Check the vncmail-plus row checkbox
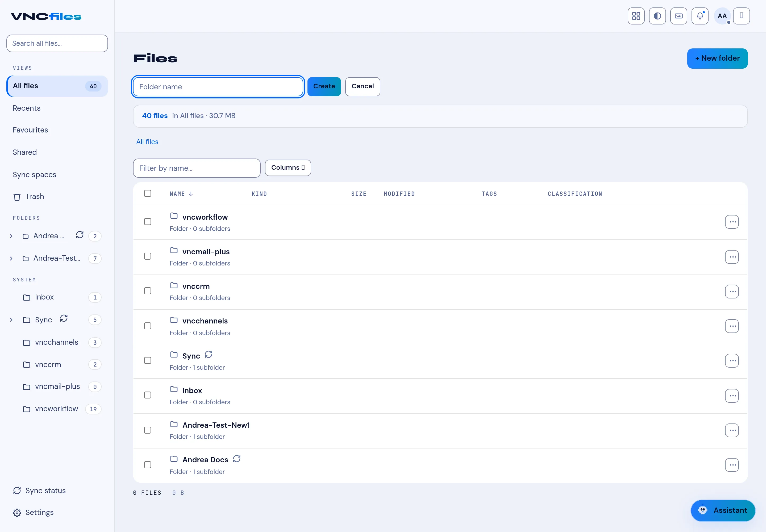 tap(148, 256)
